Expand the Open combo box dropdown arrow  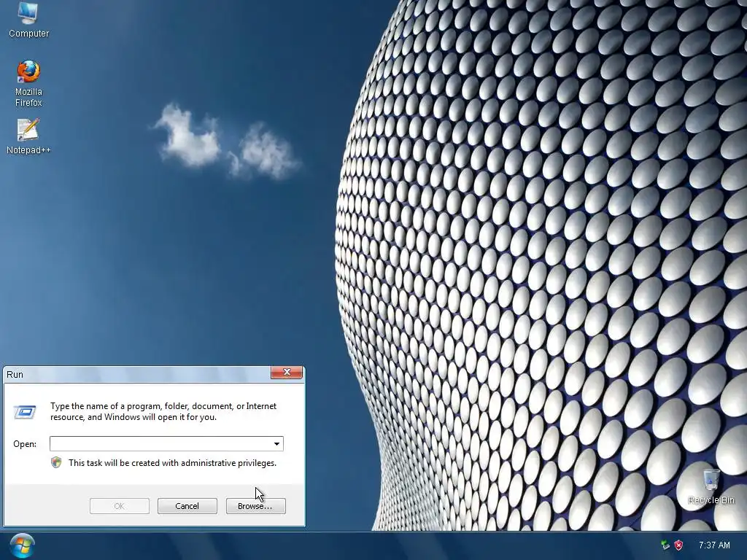pyautogui.click(x=276, y=444)
